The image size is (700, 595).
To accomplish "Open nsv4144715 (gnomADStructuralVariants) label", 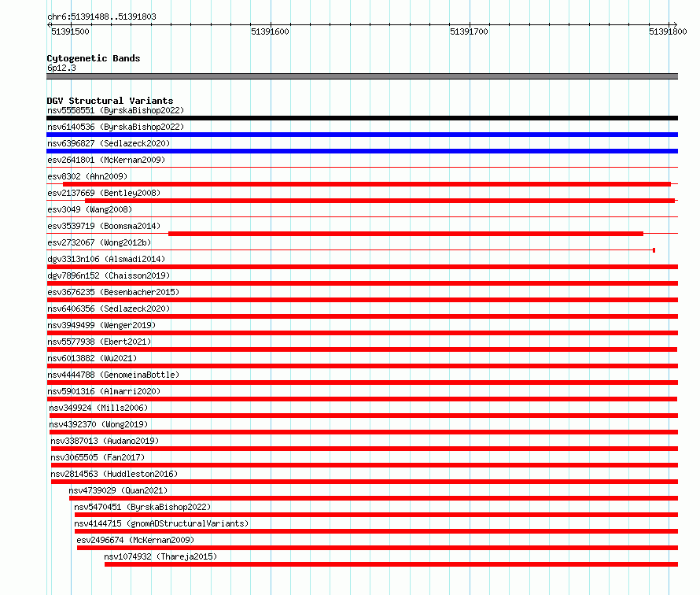I will [161, 523].
